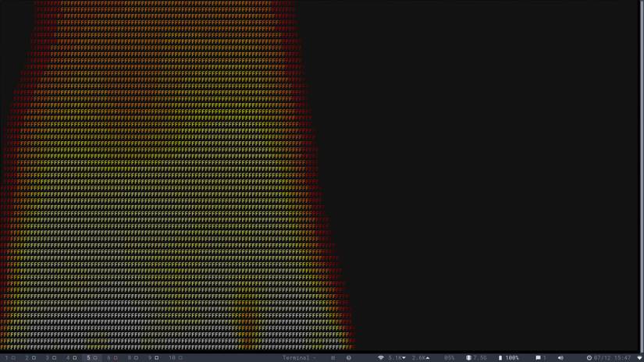Select the active workspace 5

[x=92, y=358]
